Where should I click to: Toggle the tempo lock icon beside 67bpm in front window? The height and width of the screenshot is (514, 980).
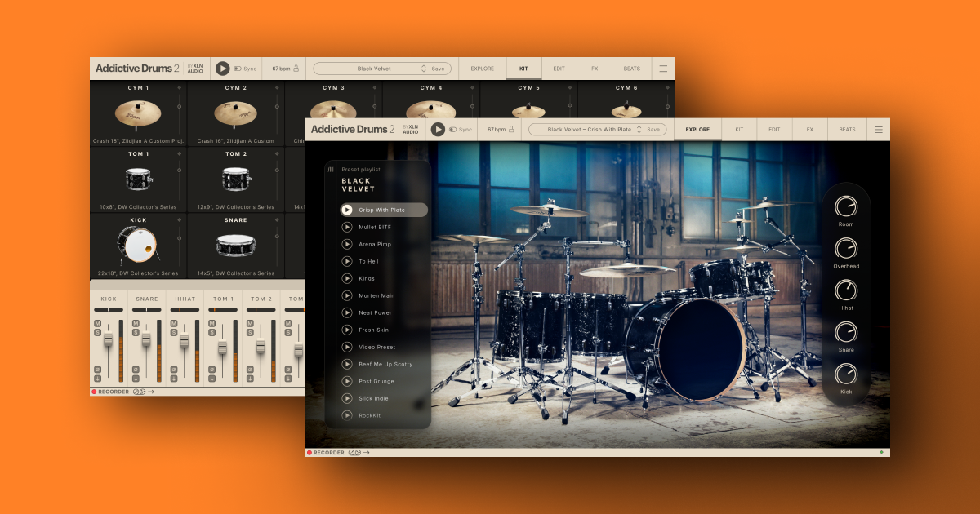coord(512,129)
